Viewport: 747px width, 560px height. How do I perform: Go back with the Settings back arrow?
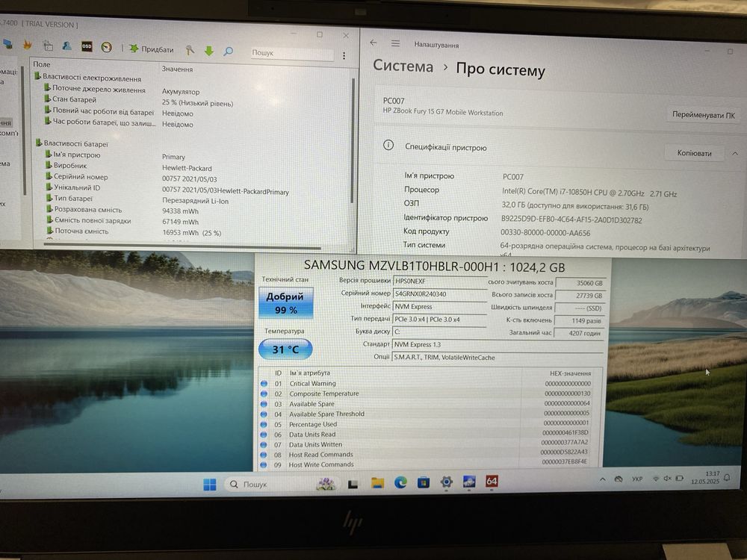point(373,43)
